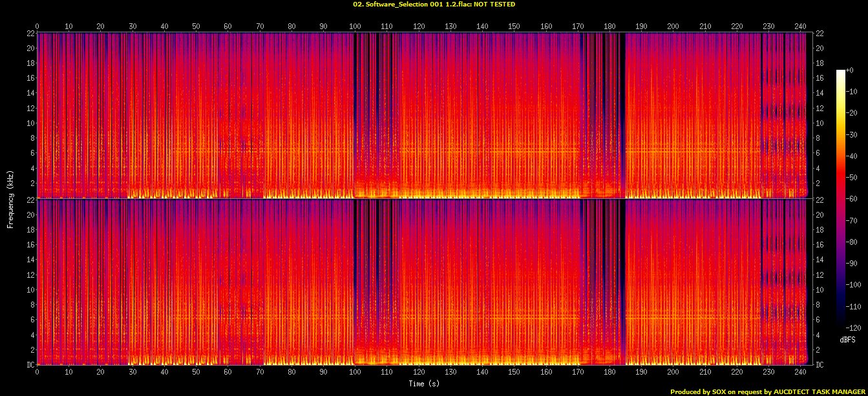Image resolution: width=868 pixels, height=396 pixels.
Task: Jump to 150 s on the top time axis
Action: click(x=514, y=26)
